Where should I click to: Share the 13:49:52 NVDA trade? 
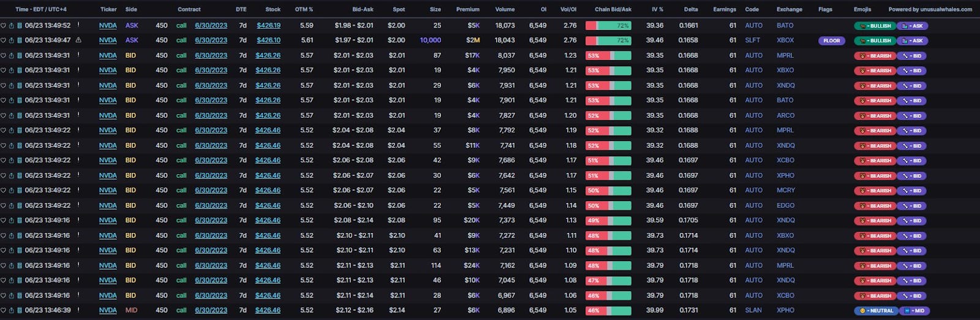[x=11, y=26]
